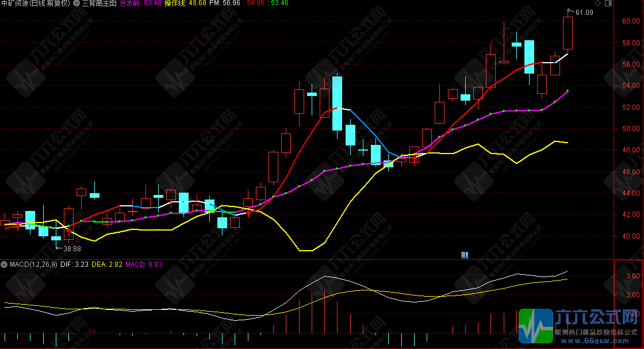
Task: Click the 60.00 price axis label
Action: [x=630, y=21]
